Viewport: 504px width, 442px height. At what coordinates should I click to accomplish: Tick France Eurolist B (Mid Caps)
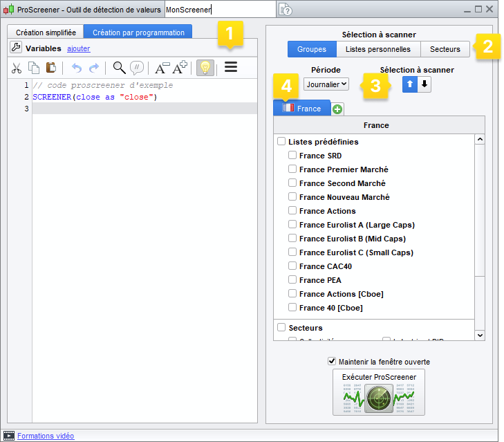[292, 238]
